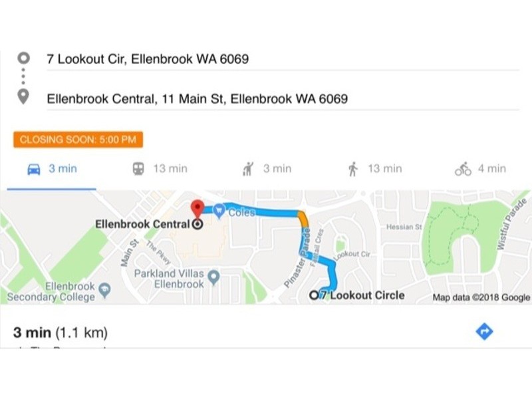Tap the Ellenbrook Secondary College marker
Image resolution: width=532 pixels, height=399 pixels.
tap(104, 289)
